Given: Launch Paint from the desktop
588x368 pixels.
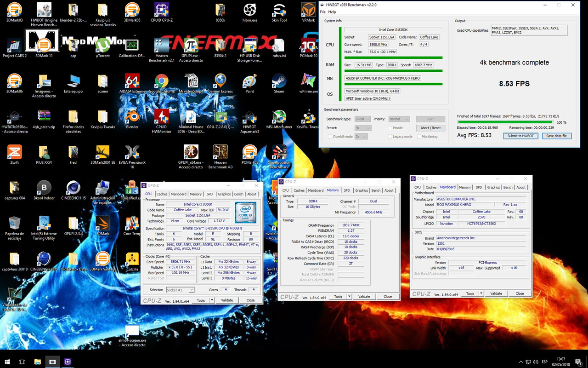Looking at the screenshot, I should [249, 83].
